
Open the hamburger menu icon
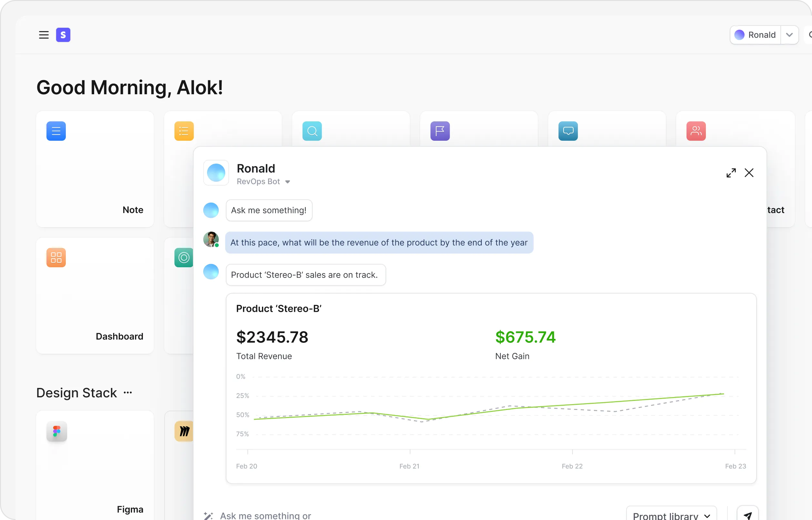44,35
